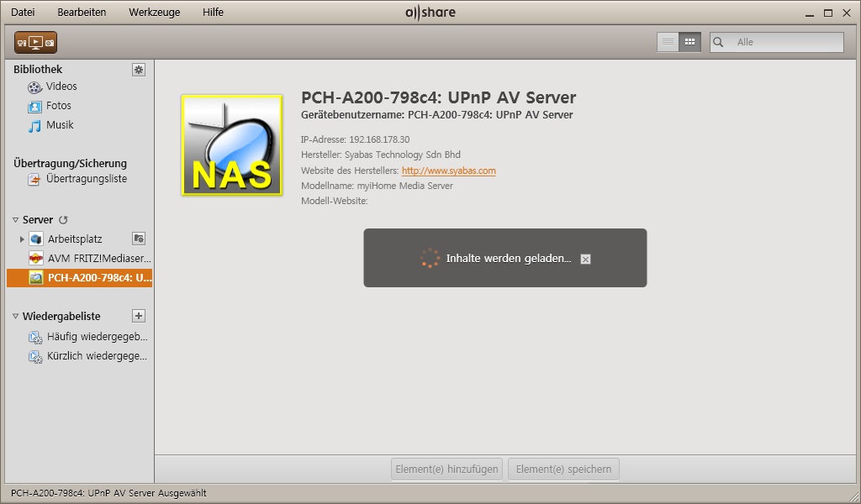Refresh the Server list
The width and height of the screenshot is (861, 504).
coord(63,220)
